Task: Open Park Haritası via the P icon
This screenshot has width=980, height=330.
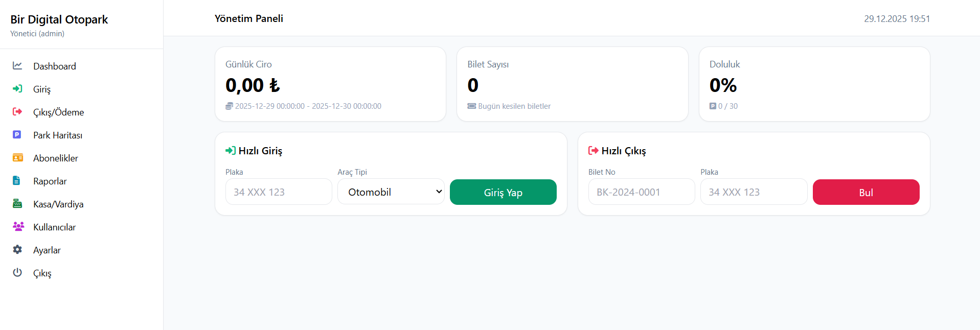Action: [x=18, y=135]
